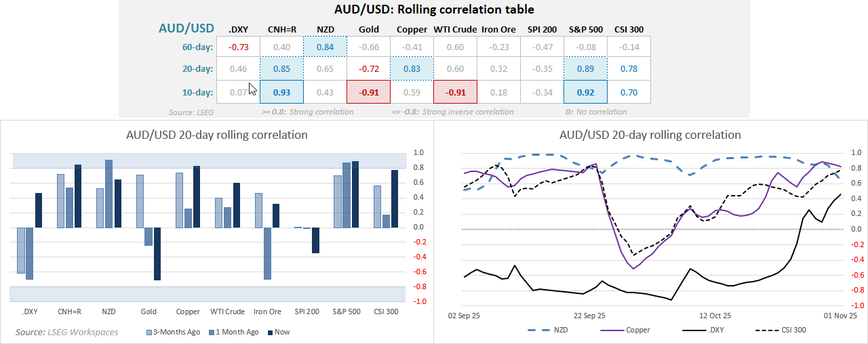The image size is (868, 344).
Task: Click the 10-day CNH=R cell showing 0.93
Action: (x=281, y=91)
